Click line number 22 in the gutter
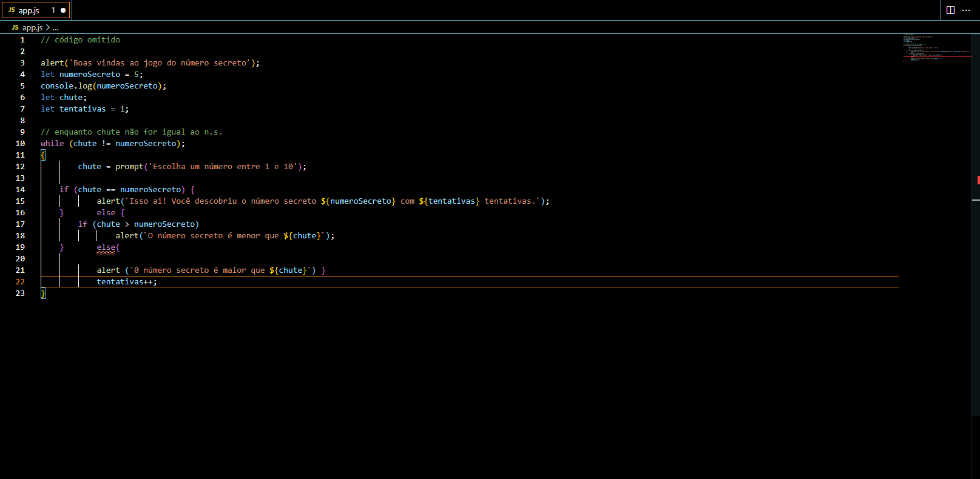 tap(20, 282)
